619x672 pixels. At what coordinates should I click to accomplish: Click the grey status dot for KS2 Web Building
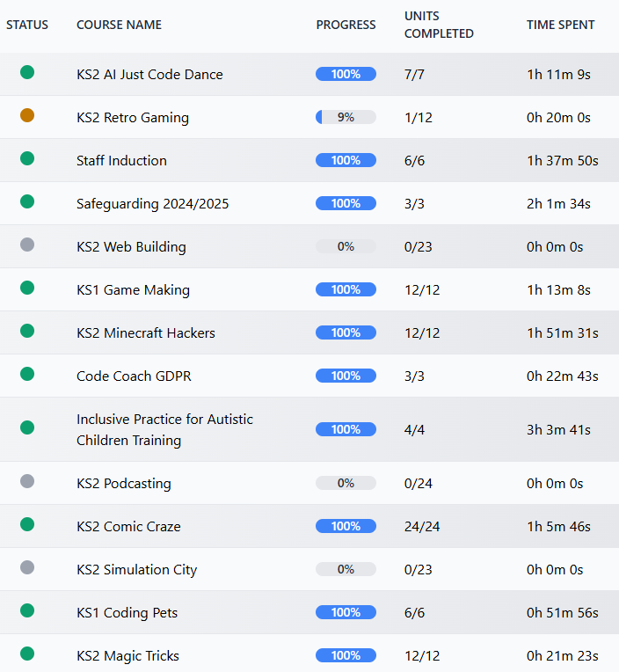[x=27, y=245]
